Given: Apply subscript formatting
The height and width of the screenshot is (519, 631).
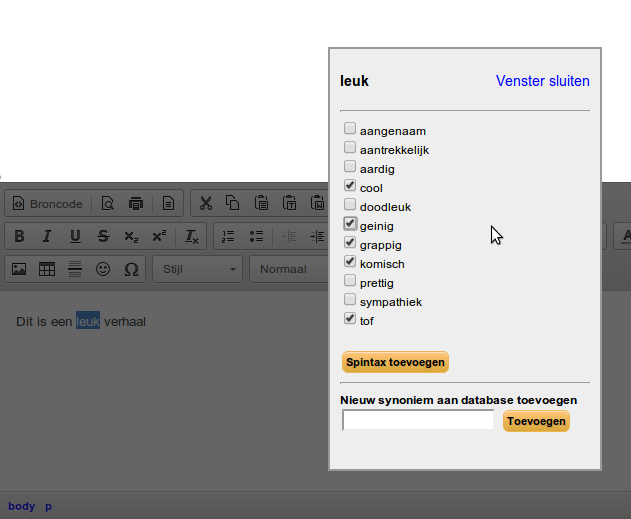Looking at the screenshot, I should coord(131,236).
